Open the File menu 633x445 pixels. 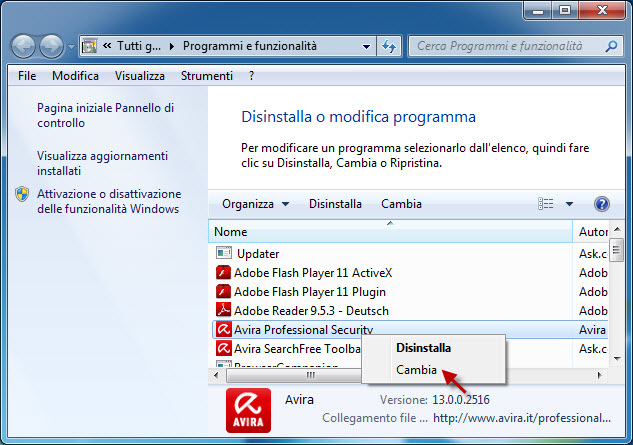[27, 76]
